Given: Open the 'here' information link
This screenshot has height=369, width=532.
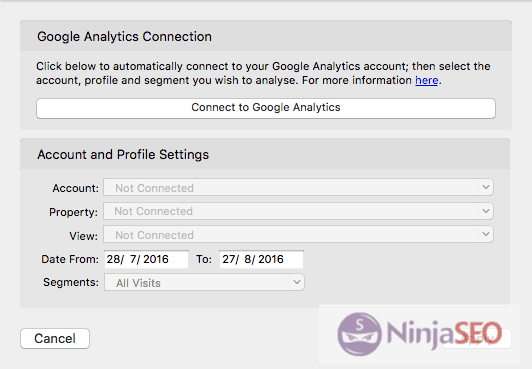Looking at the screenshot, I should tap(426, 80).
